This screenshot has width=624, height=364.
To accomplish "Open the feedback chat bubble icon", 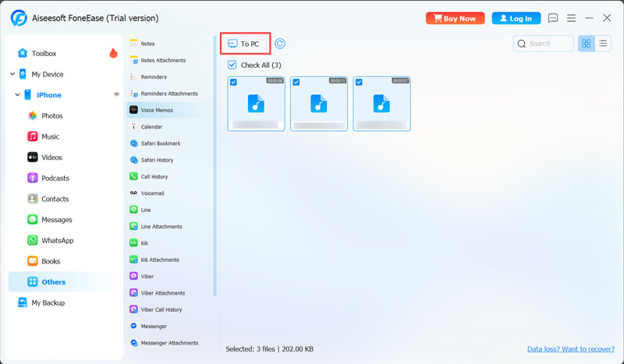I will click(553, 18).
